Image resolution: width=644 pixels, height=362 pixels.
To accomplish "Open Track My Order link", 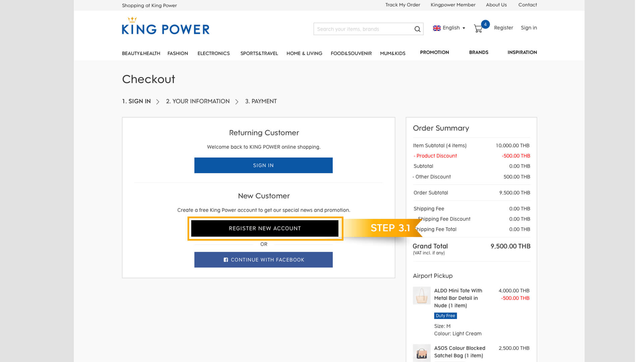I will (402, 5).
